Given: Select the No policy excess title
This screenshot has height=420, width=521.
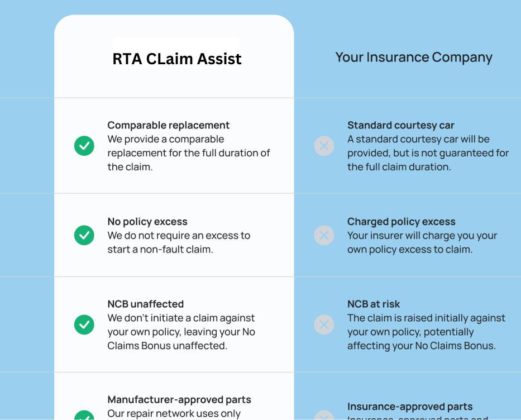Looking at the screenshot, I should coord(147,222).
